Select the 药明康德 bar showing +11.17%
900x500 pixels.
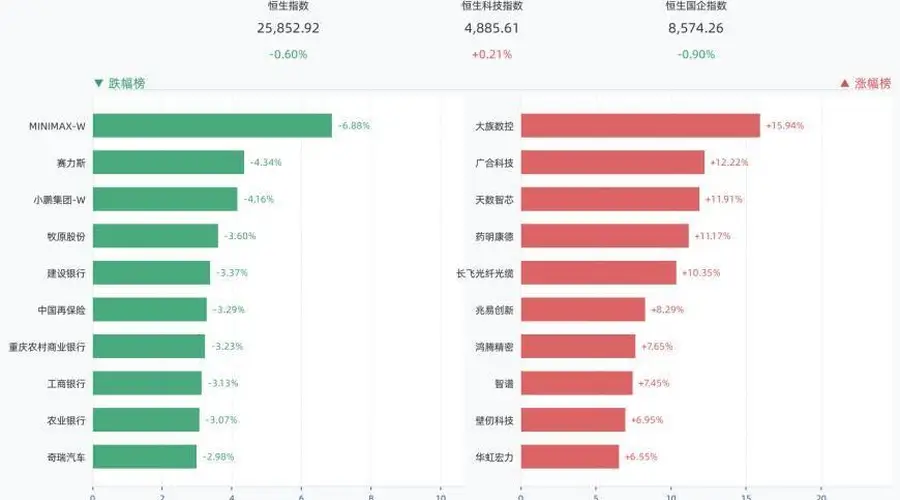[605, 236]
